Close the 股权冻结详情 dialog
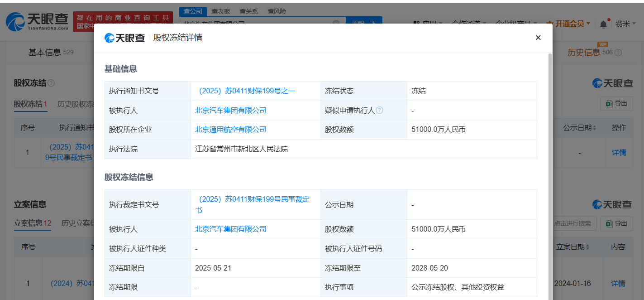The width and height of the screenshot is (644, 300). pyautogui.click(x=538, y=38)
